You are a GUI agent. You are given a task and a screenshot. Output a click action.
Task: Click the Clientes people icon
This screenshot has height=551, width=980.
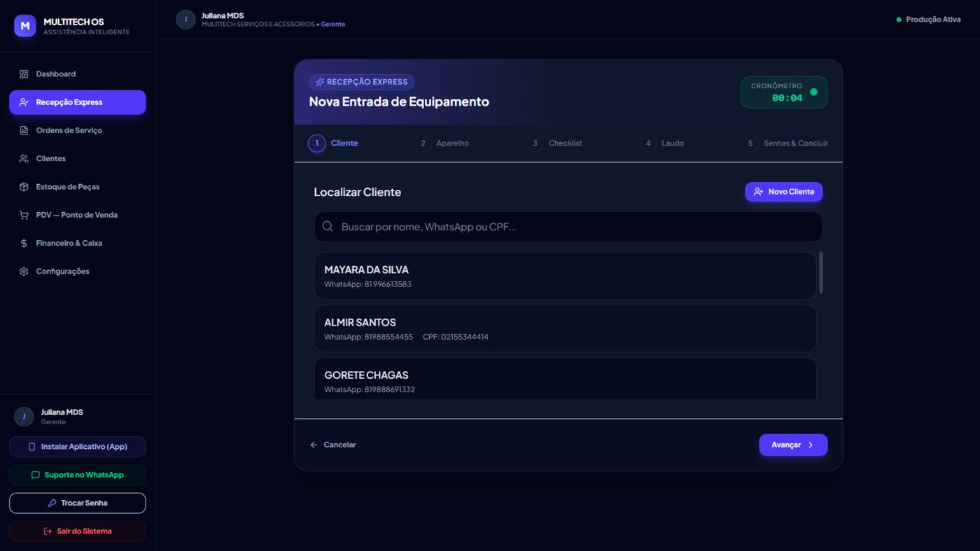pyautogui.click(x=24, y=159)
